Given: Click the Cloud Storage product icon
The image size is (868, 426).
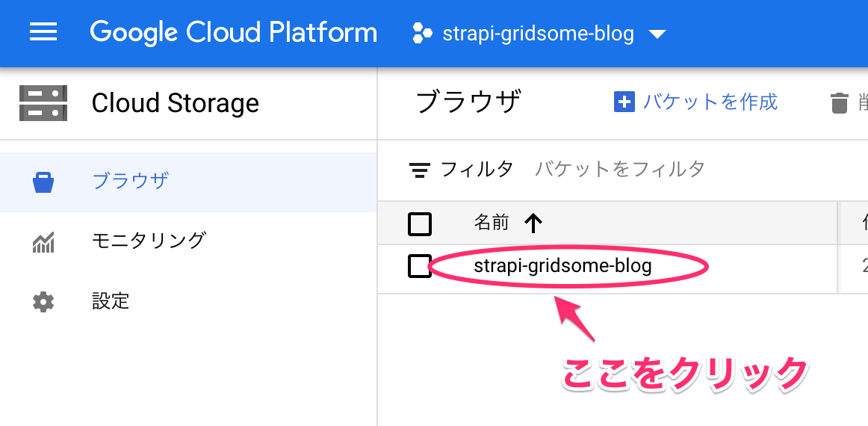Looking at the screenshot, I should coord(43,103).
